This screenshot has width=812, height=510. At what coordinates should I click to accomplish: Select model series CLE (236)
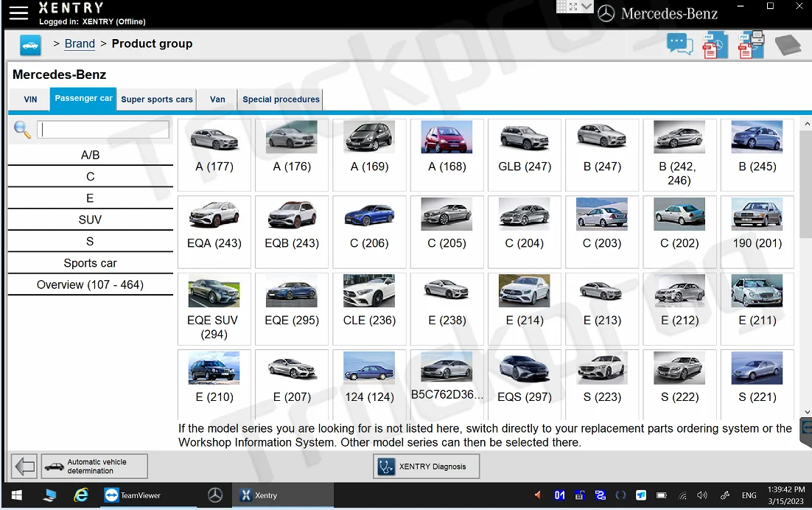point(369,309)
